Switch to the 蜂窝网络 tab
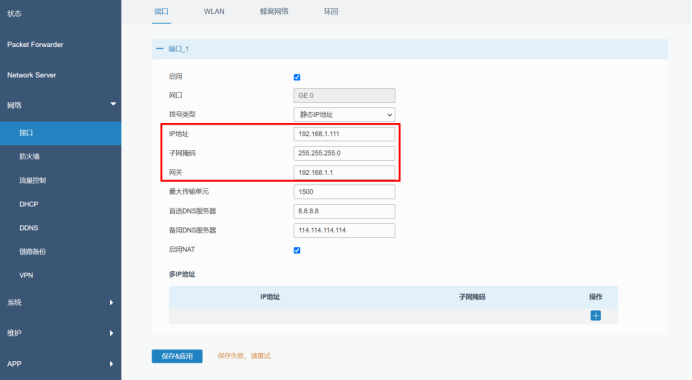The width and height of the screenshot is (692, 380). [274, 11]
